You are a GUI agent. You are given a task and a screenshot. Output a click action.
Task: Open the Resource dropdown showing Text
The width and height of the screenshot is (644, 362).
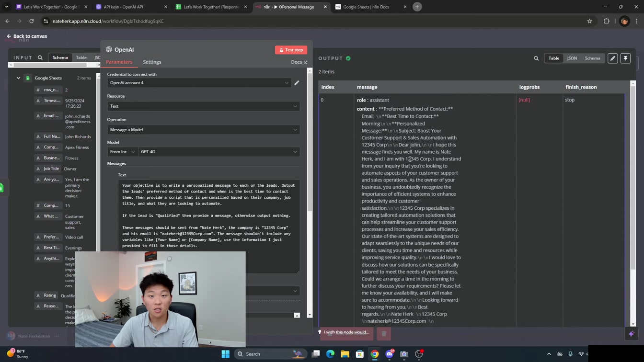[x=204, y=106]
